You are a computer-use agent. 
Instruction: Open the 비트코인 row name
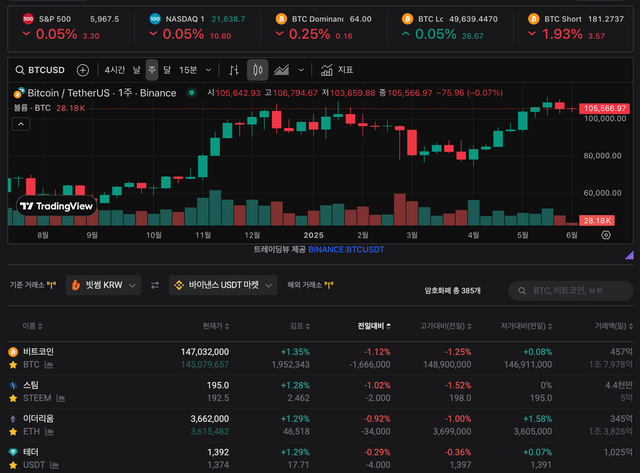38,352
